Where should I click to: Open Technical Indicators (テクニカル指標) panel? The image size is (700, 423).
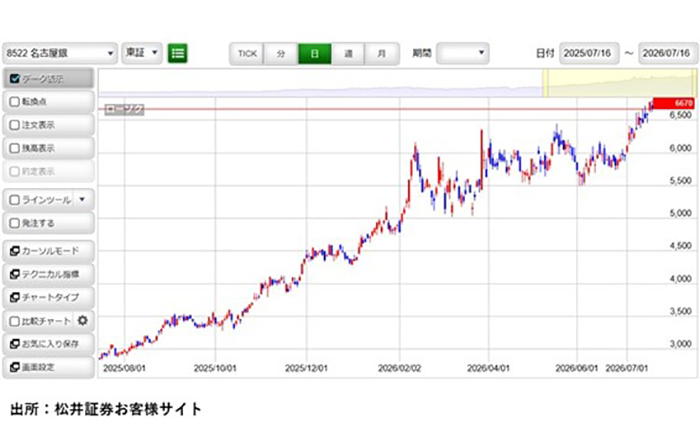[x=49, y=274]
